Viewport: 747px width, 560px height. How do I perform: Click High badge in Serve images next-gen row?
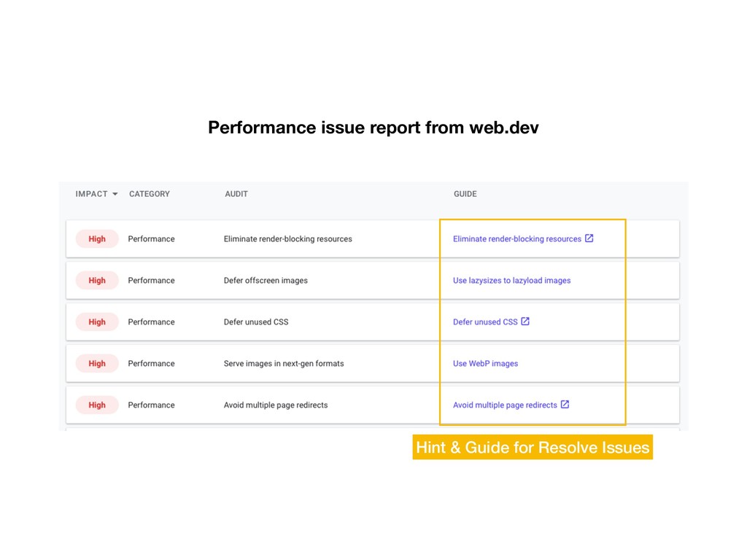tap(97, 363)
